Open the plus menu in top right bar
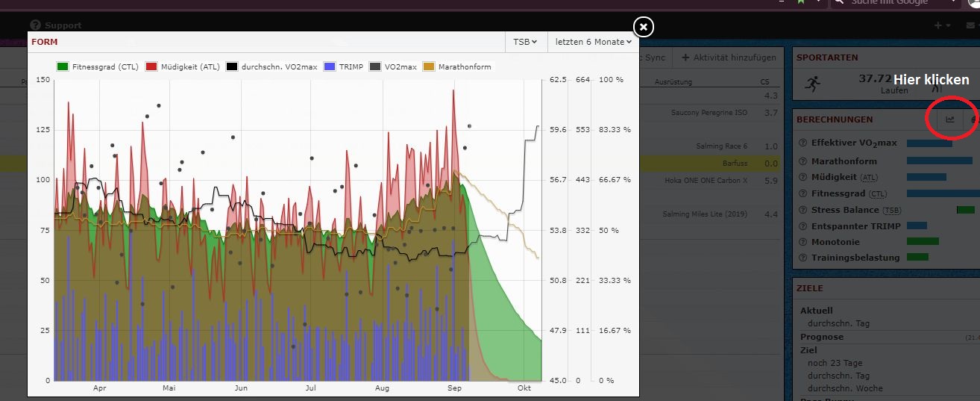 (x=941, y=25)
